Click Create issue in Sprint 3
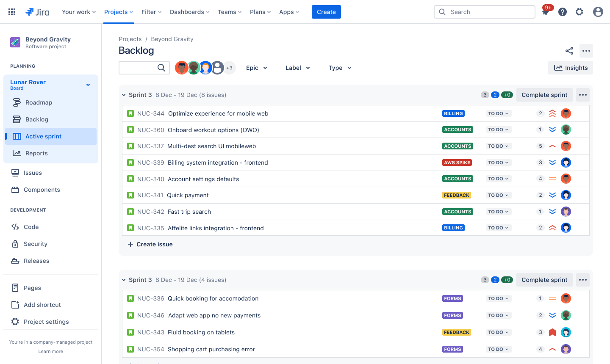This screenshot has height=364, width=610. (x=150, y=244)
